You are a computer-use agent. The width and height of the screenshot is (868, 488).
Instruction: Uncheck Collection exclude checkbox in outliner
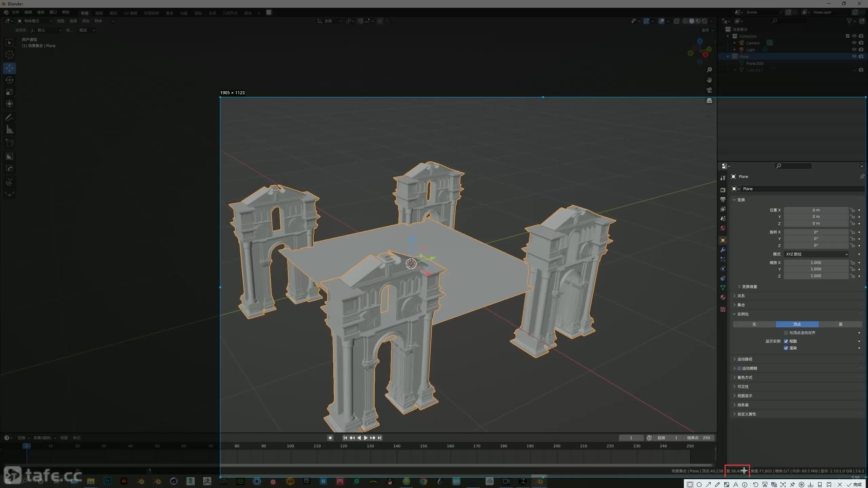point(848,36)
